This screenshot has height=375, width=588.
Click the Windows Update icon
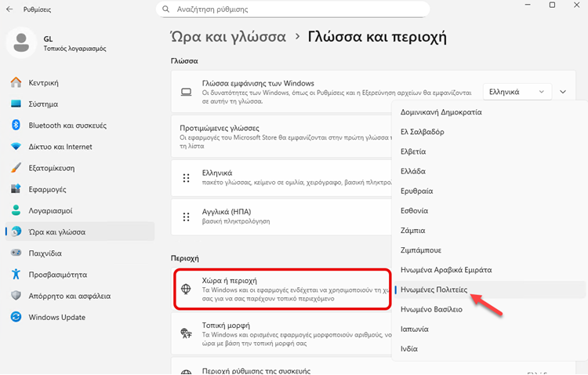coord(16,317)
